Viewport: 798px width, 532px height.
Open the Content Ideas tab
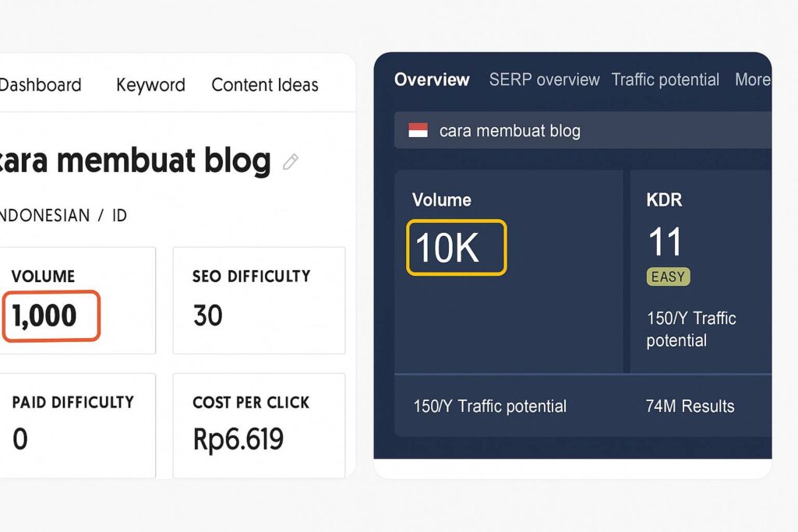point(265,85)
